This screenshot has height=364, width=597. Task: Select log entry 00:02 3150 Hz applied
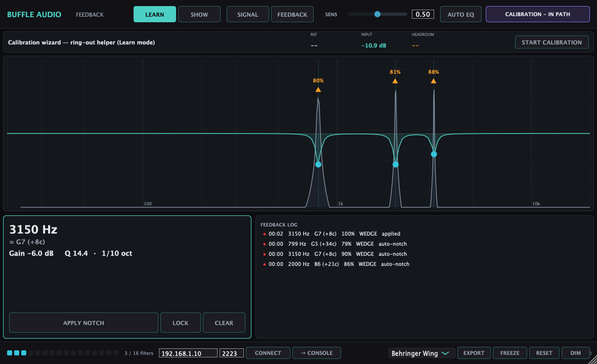(331, 234)
